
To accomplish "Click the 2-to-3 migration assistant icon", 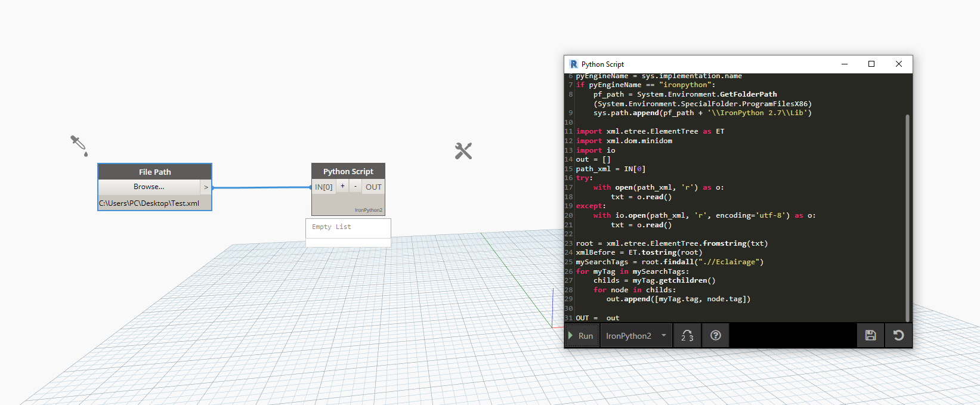I will click(687, 335).
